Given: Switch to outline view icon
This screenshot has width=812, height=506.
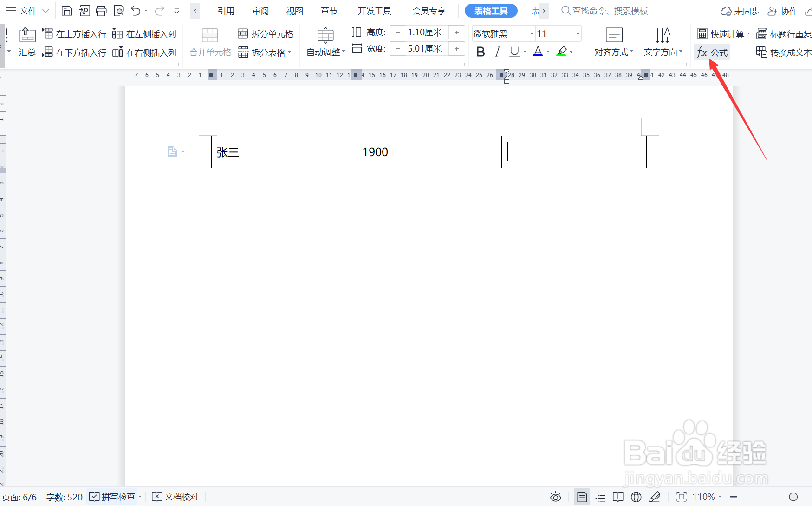Looking at the screenshot, I should pyautogui.click(x=600, y=497).
